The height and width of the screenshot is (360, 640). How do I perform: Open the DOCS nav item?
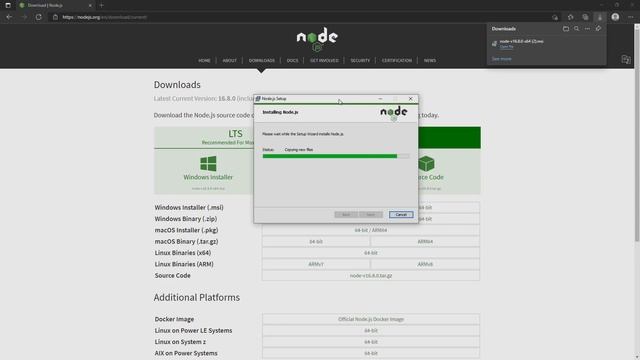292,60
